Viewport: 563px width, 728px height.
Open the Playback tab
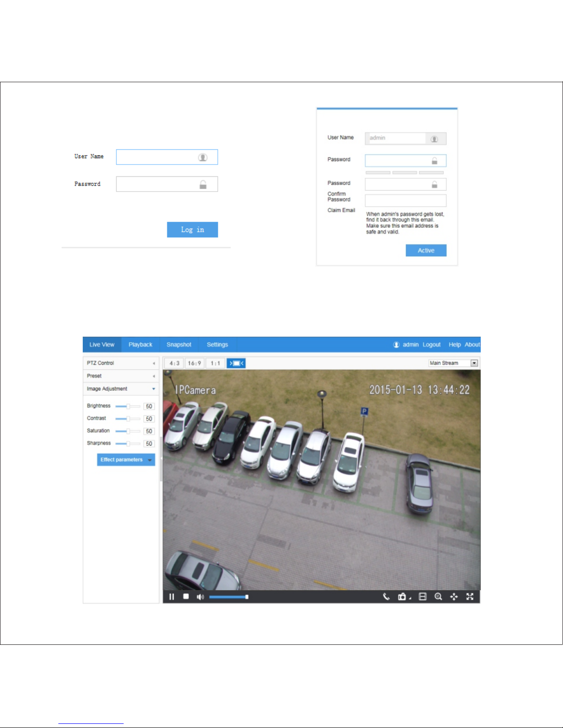[x=140, y=344]
